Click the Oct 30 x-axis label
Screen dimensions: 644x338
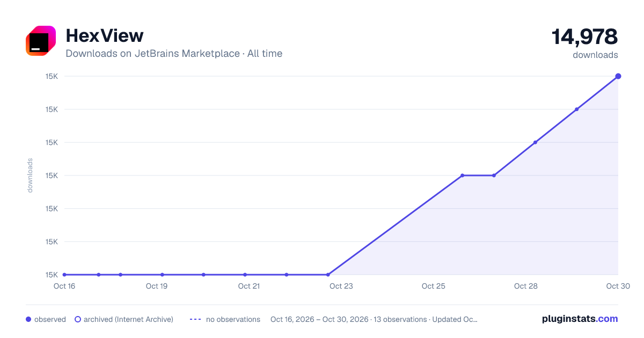pos(618,286)
